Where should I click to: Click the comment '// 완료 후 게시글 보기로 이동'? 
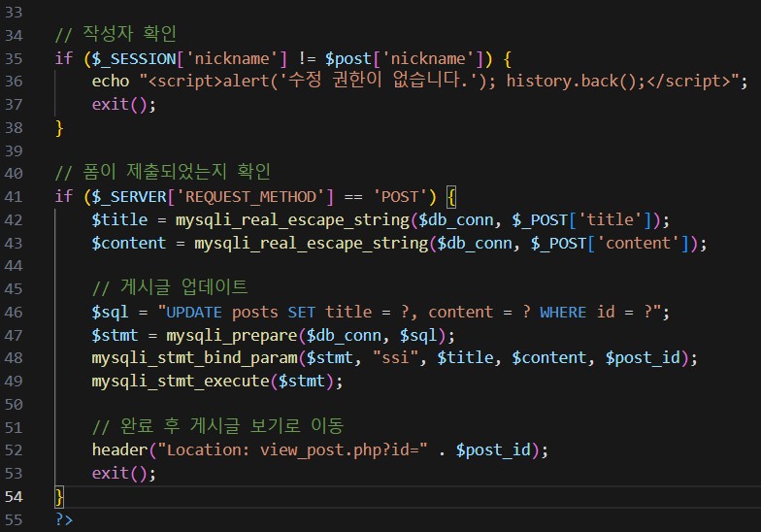click(217, 426)
